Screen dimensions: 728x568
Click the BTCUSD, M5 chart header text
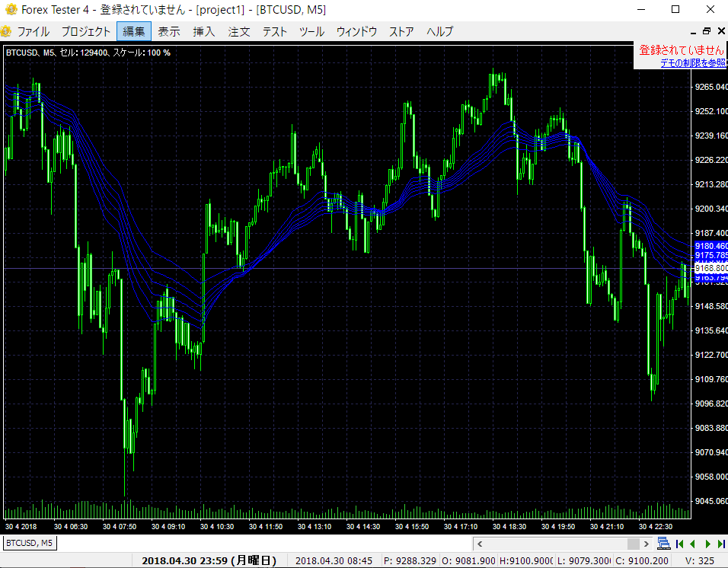click(88, 53)
